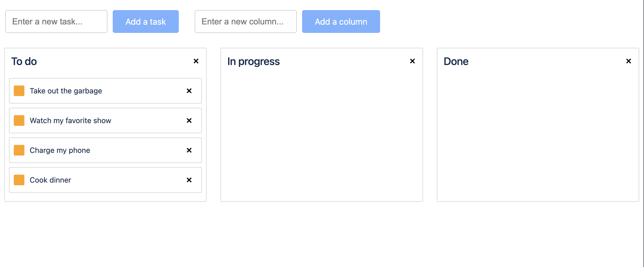Viewport: 644px width, 267px height.
Task: Remove the Done column
Action: point(629,61)
